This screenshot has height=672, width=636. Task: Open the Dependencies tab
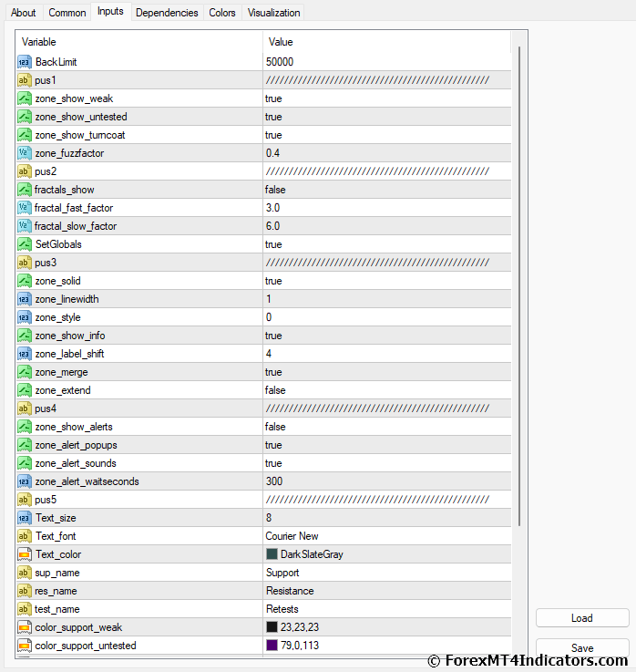point(167,13)
